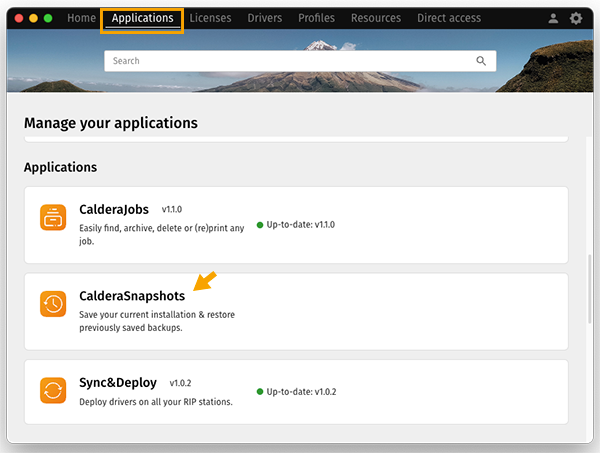Open the Sync&Deploy arrows icon
Image resolution: width=600 pixels, height=453 pixels.
[x=53, y=391]
